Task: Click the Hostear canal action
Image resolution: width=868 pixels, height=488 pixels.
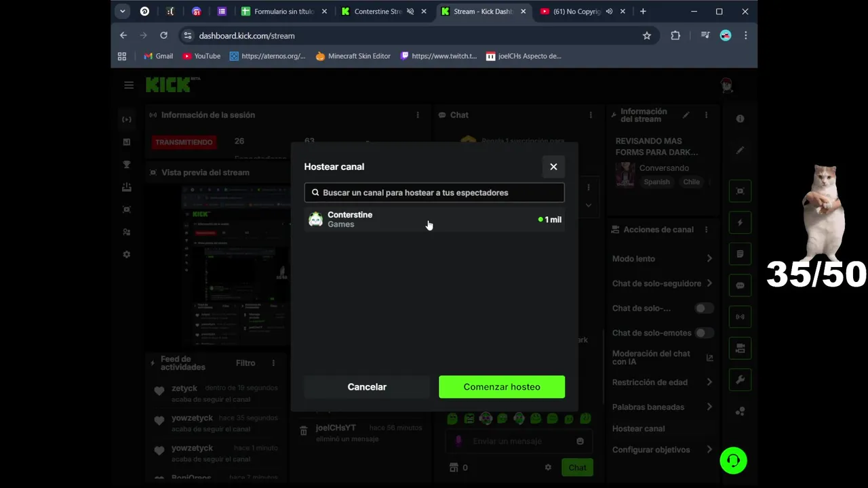Action: pos(639,428)
